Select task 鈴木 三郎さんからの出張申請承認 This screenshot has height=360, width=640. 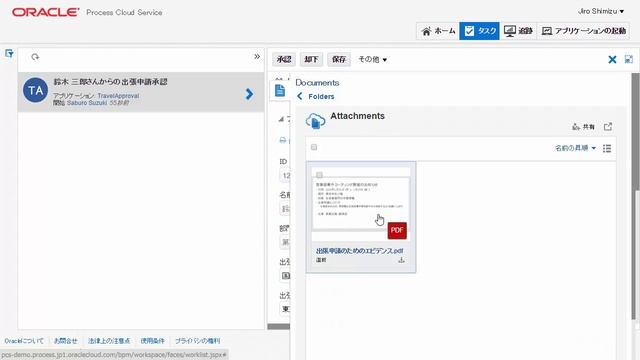141,92
